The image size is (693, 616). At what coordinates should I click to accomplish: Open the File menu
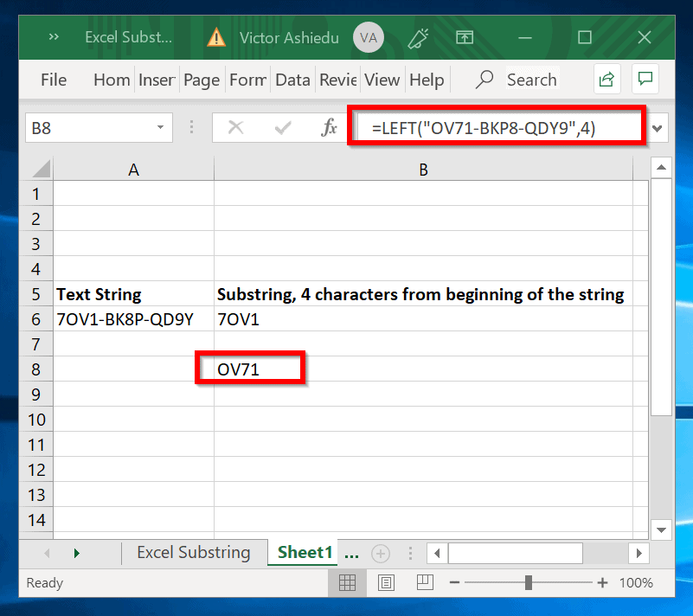54,80
